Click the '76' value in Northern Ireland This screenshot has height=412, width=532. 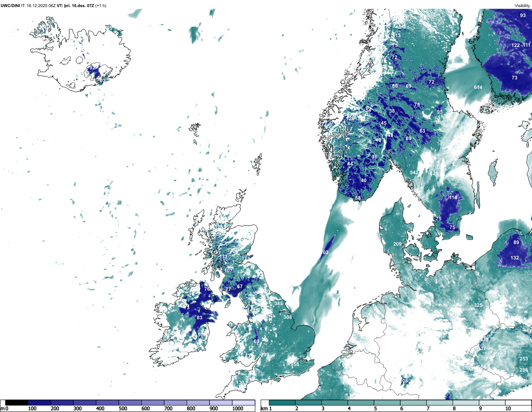pos(207,289)
